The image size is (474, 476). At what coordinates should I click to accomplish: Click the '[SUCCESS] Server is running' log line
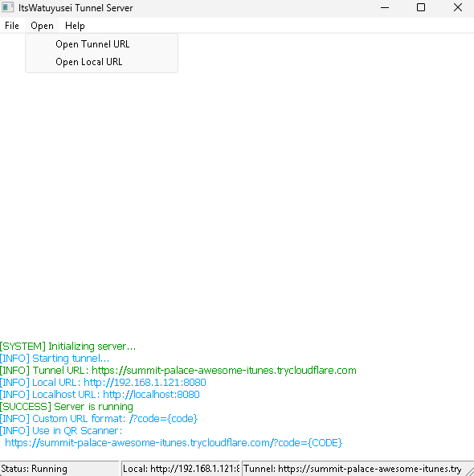tap(67, 407)
